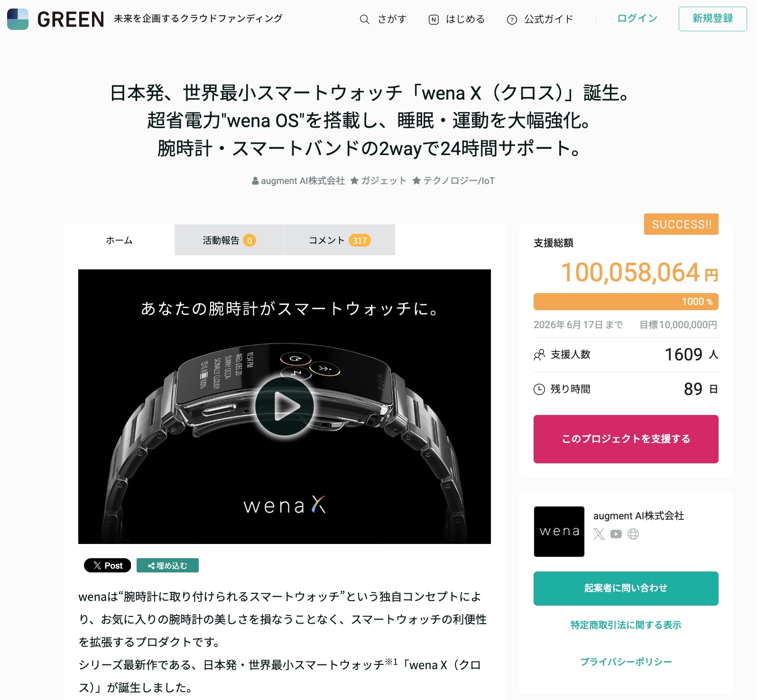This screenshot has height=700, width=757.
Task: Click 起案者に問い合わせ contact button
Action: [x=626, y=589]
